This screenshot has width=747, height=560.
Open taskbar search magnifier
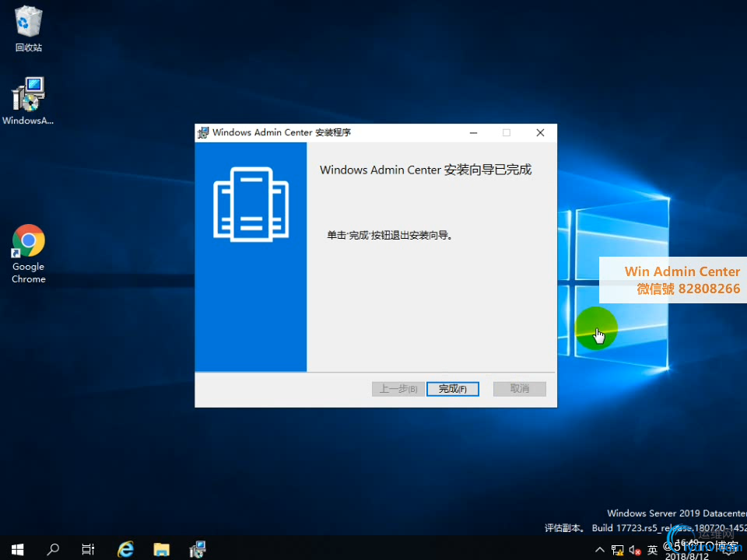tap(53, 549)
